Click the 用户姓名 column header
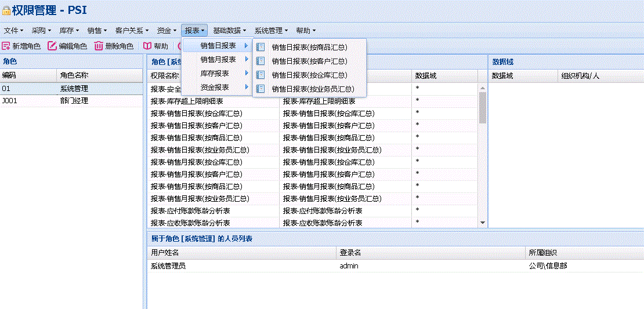Image resolution: width=644 pixels, height=309 pixels. coord(241,252)
